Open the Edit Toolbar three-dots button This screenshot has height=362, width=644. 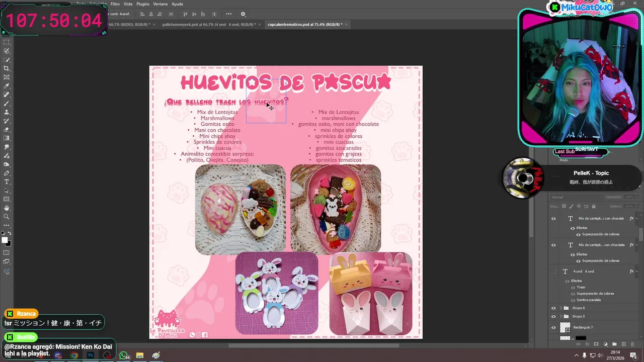point(7,225)
